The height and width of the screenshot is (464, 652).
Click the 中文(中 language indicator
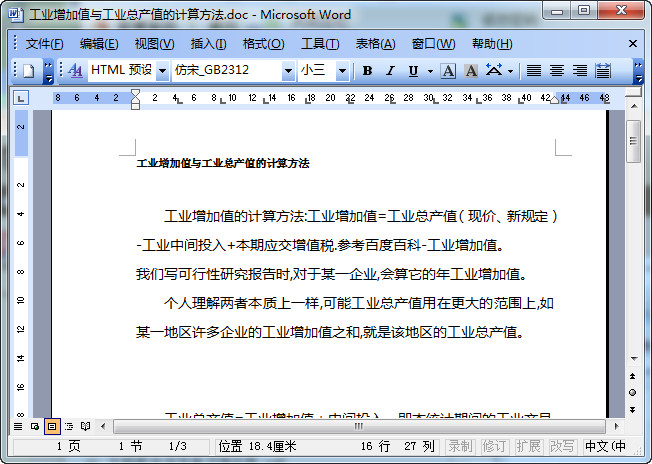605,447
